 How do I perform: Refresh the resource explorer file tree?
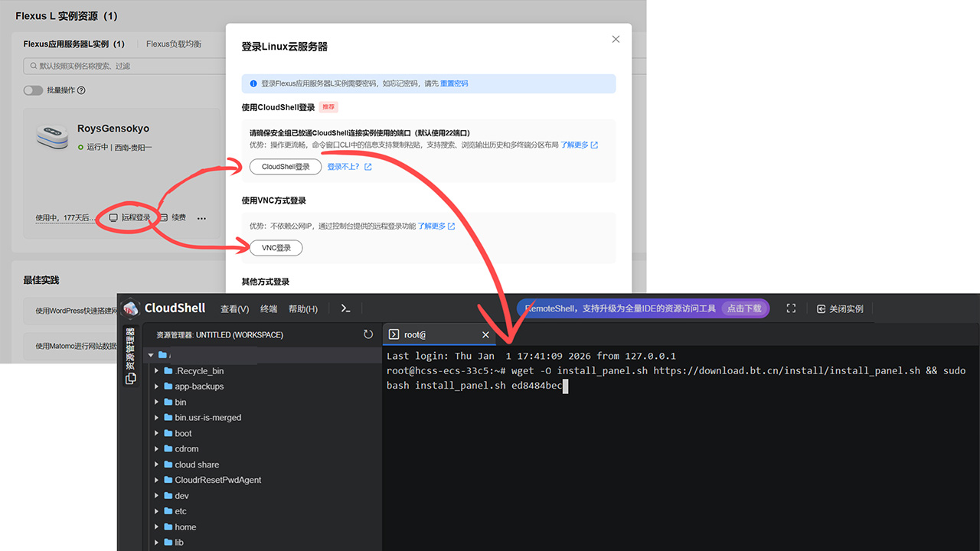(x=368, y=334)
